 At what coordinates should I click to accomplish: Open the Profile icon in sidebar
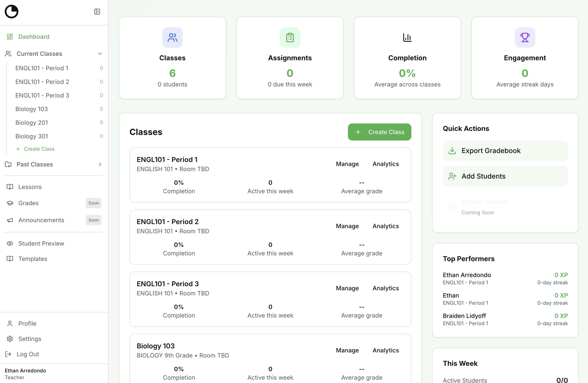pyautogui.click(x=10, y=323)
